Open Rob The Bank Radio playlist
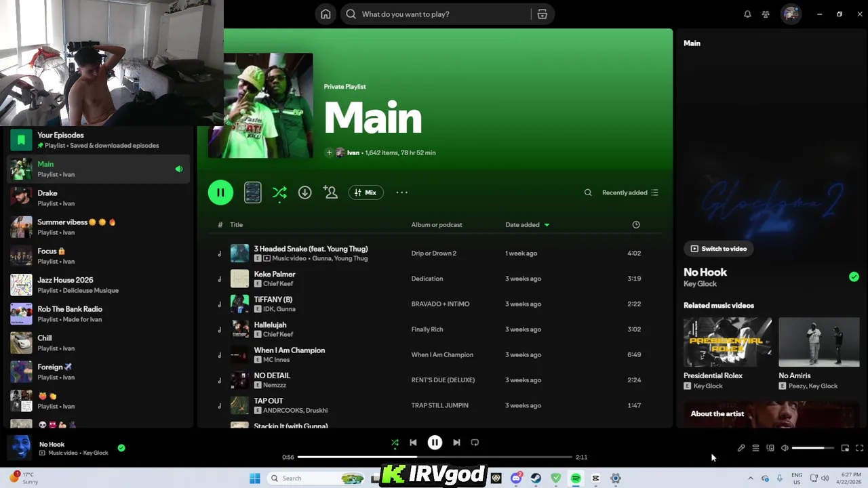Viewport: 868px width, 488px height. 98,314
